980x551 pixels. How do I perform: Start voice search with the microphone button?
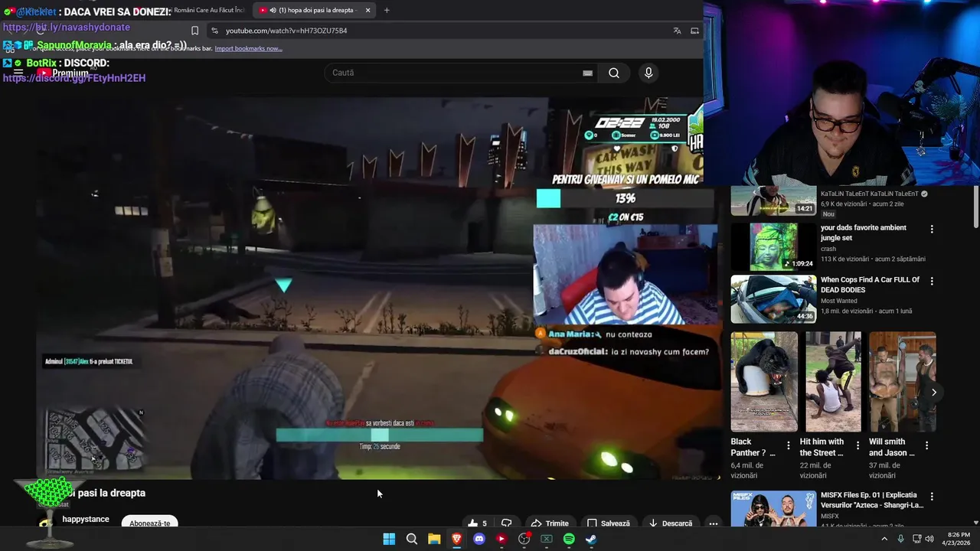[x=648, y=73]
